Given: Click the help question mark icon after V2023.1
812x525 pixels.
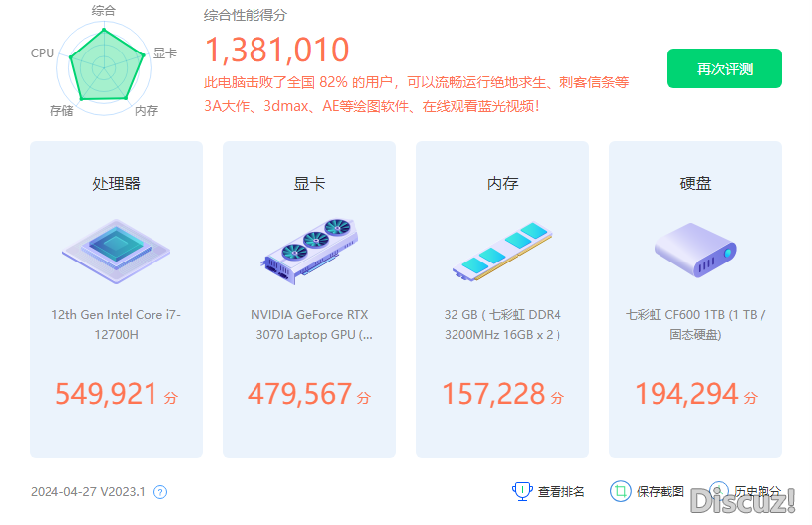Looking at the screenshot, I should click(160, 492).
